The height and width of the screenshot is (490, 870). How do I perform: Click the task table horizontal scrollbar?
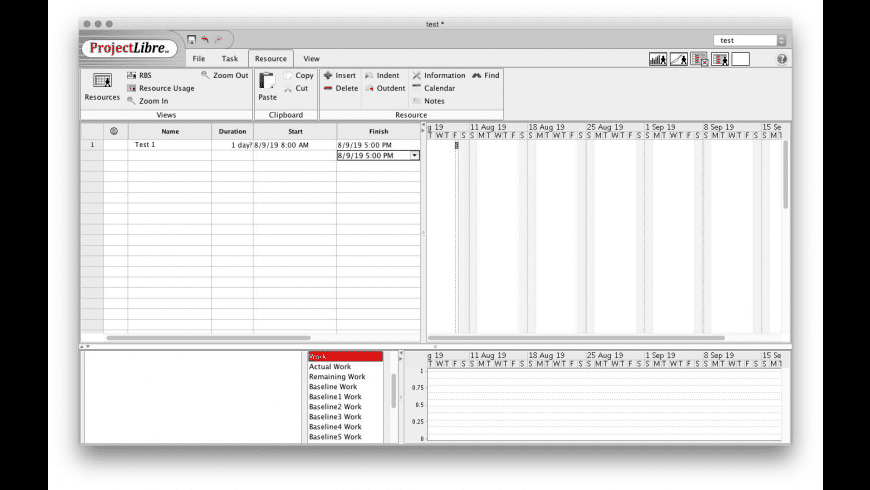(x=209, y=337)
